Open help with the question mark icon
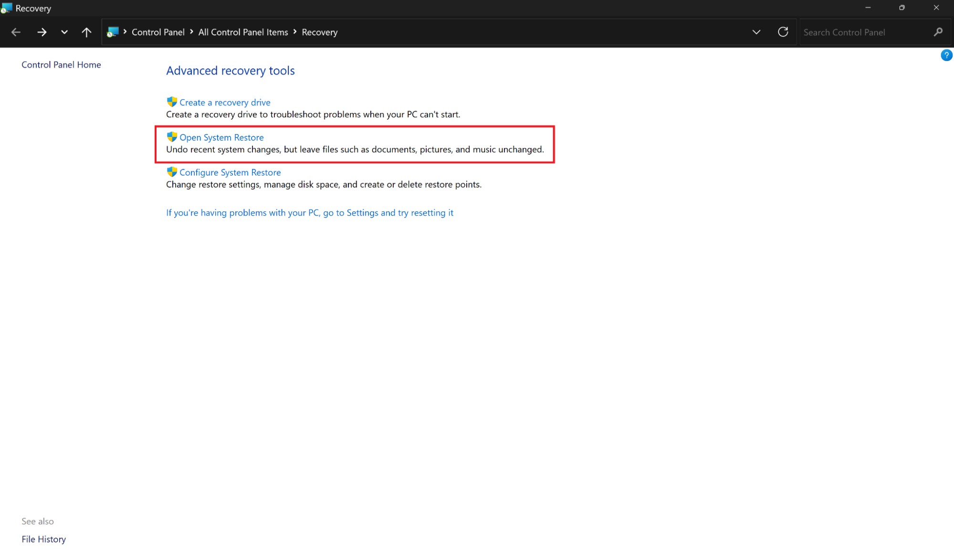The height and width of the screenshot is (560, 954). (946, 55)
